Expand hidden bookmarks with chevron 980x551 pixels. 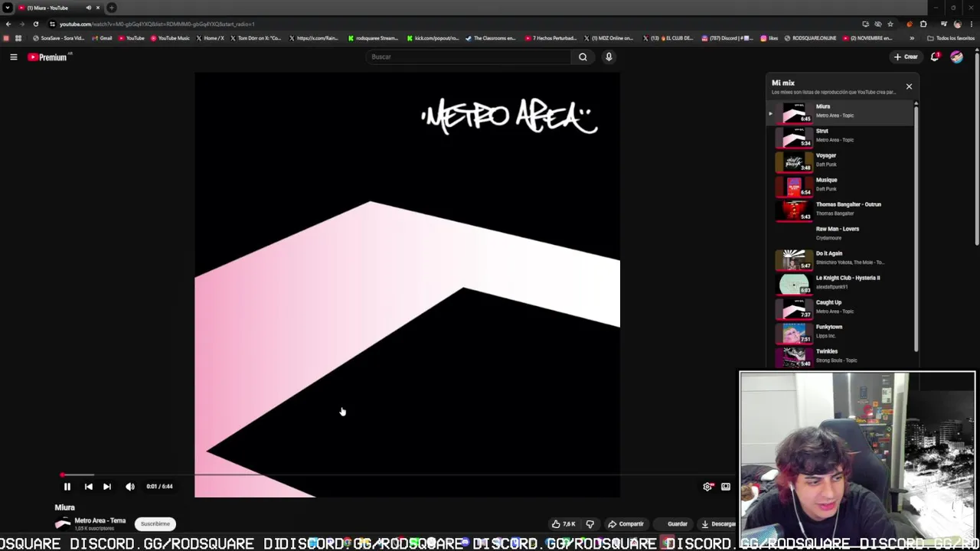click(x=911, y=38)
